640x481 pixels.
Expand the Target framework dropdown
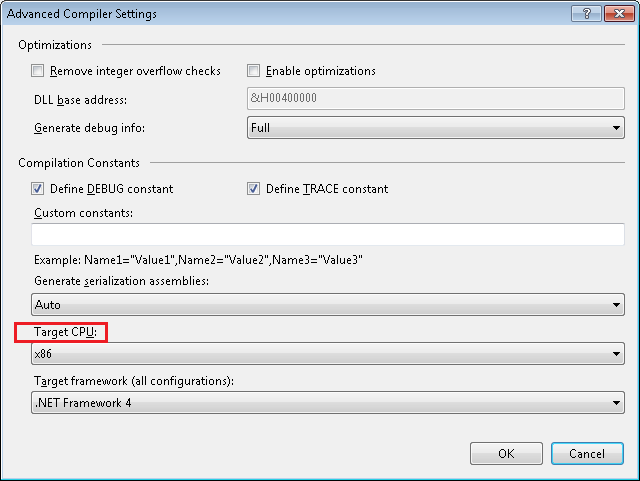328,403
